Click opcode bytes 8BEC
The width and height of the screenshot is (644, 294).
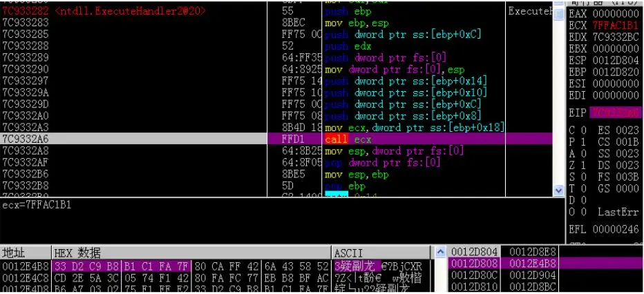pos(293,23)
